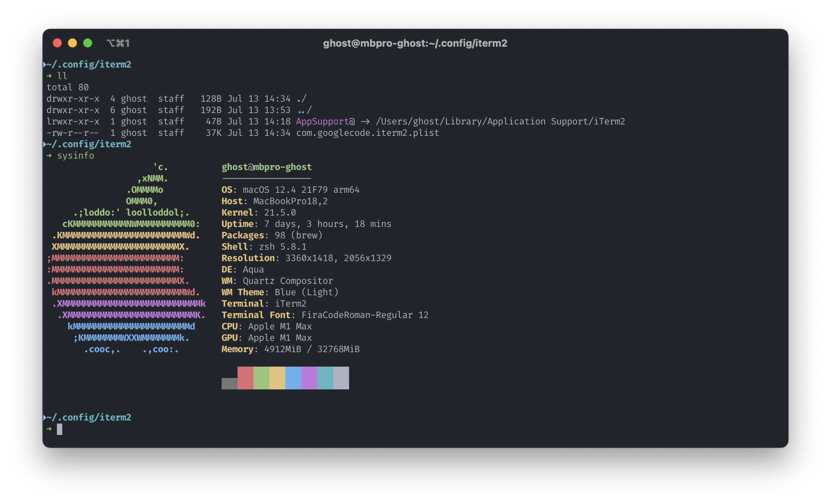Screen dimensions: 831x504
Task: Click the yellow color block in palette
Action: click(x=277, y=378)
